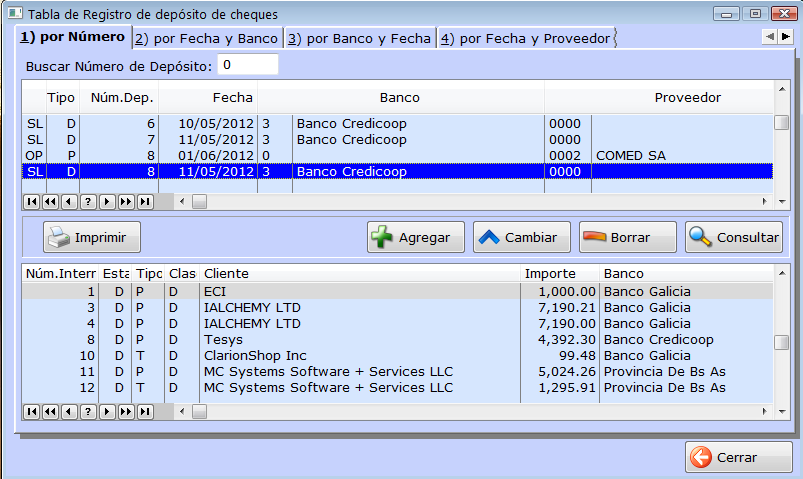Click lower grid horizontal scroll left arrow
Screen dimensions: 803x479
pyautogui.click(x=182, y=411)
